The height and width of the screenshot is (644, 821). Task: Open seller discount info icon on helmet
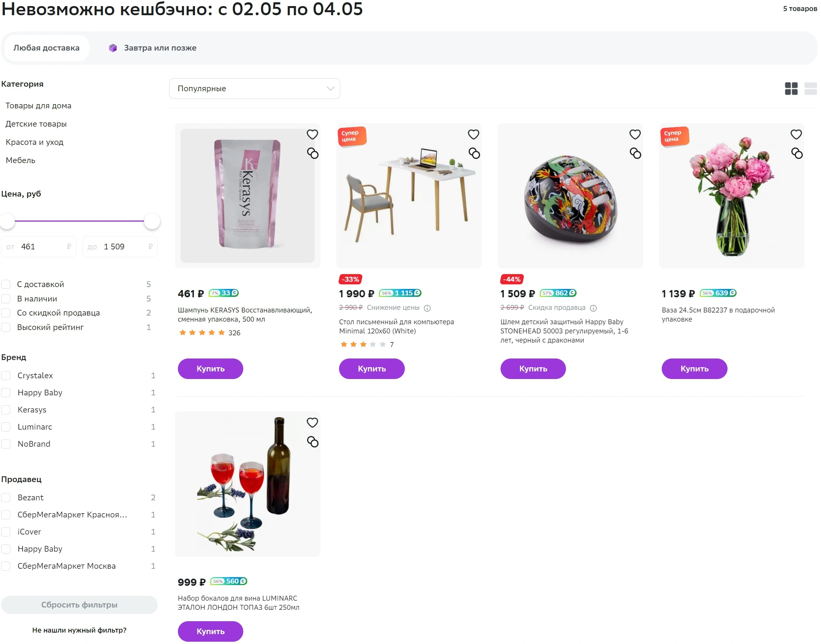[x=593, y=308]
